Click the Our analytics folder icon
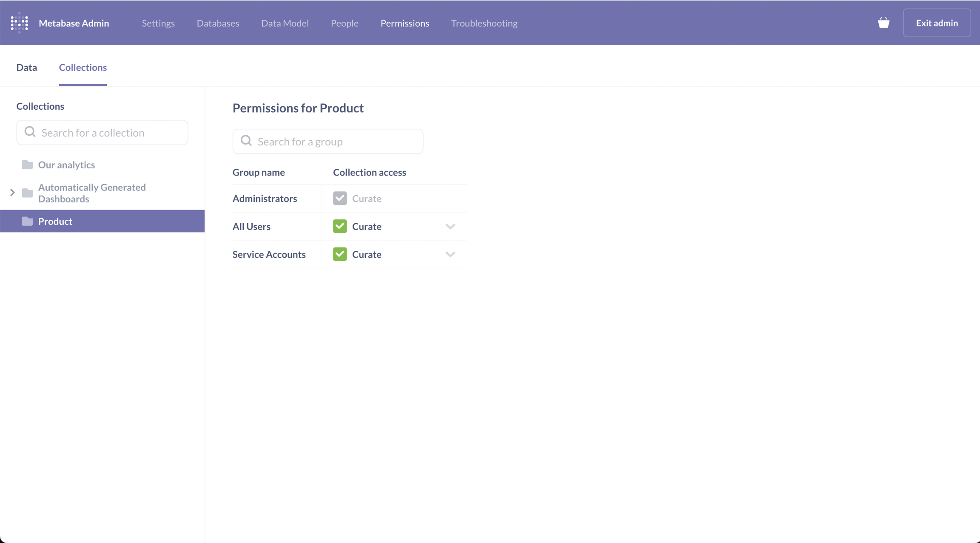Viewport: 980px width, 543px height. [x=27, y=165]
